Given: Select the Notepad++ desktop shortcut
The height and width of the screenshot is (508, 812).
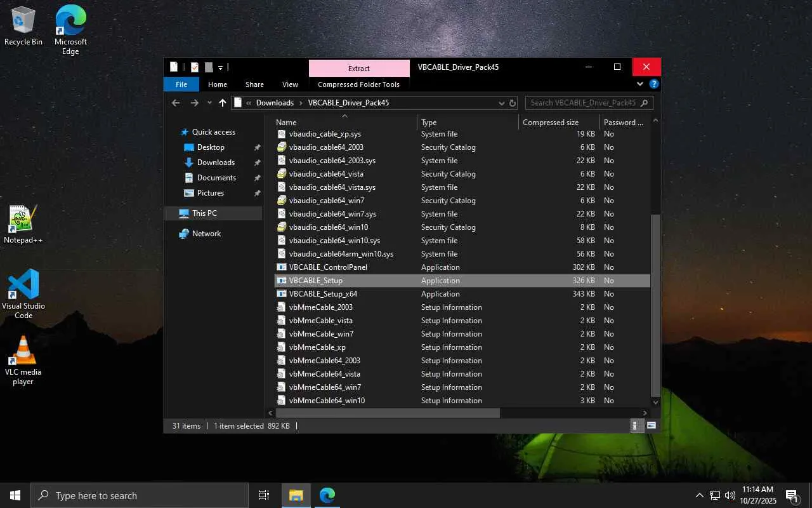Looking at the screenshot, I should tap(23, 224).
